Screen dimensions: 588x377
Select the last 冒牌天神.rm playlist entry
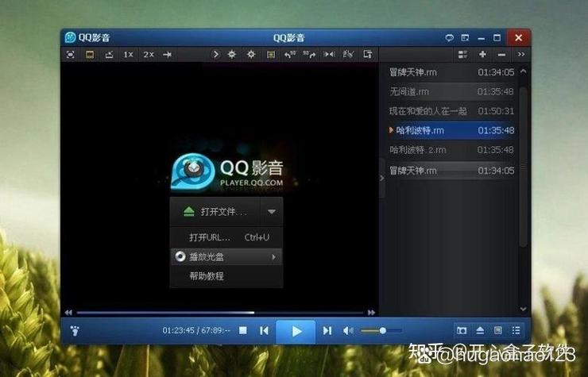(451, 171)
